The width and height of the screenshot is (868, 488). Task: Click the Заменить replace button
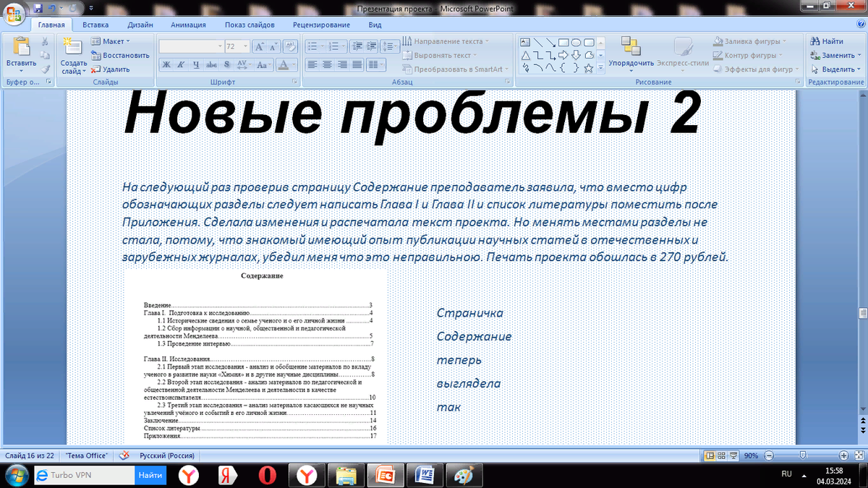(x=835, y=55)
